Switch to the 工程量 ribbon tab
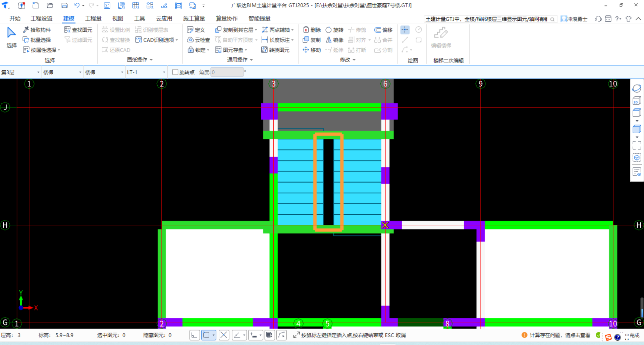 point(93,18)
